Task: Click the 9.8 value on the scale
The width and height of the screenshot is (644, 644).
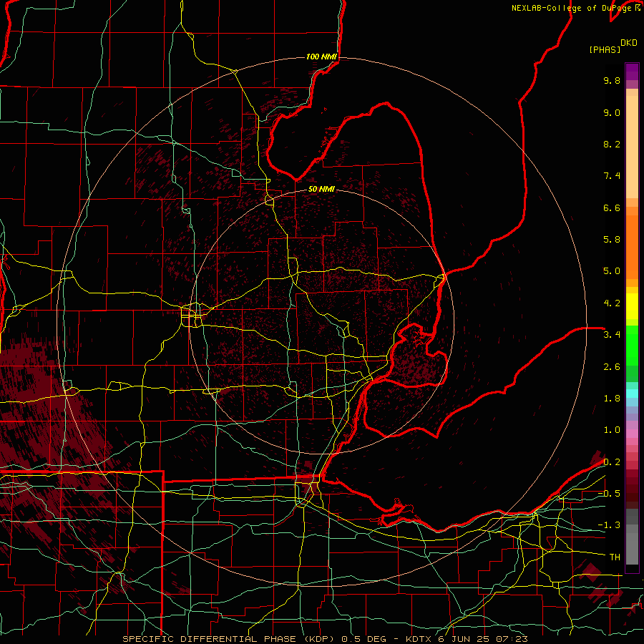Action: pyautogui.click(x=612, y=80)
